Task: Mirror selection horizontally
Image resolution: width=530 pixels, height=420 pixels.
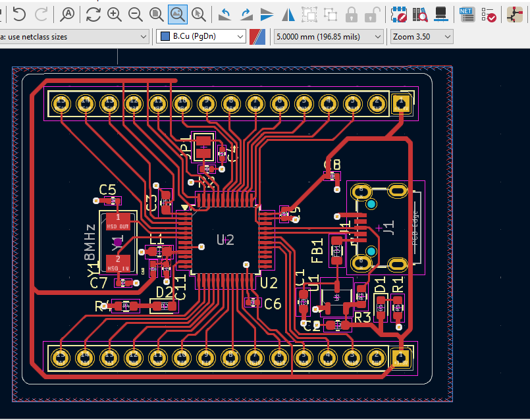Action: (x=288, y=13)
